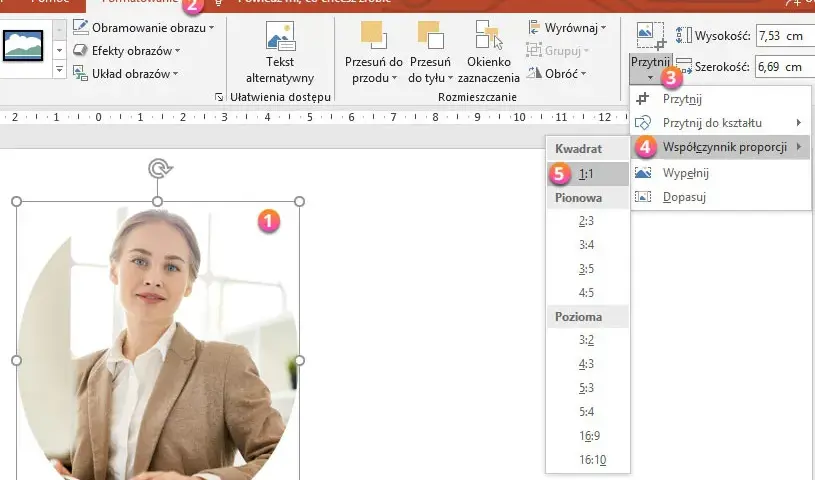The height and width of the screenshot is (480, 815).
Task: Click the Dopasuj fit icon
Action: (643, 197)
